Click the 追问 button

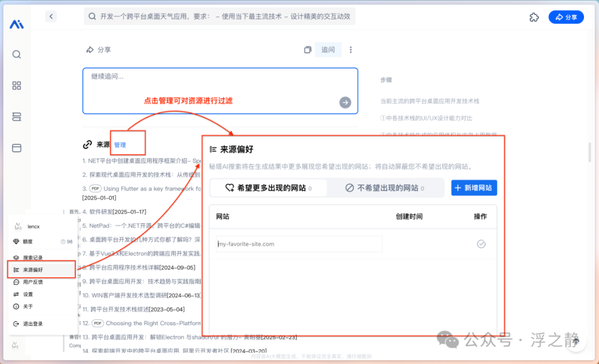pyautogui.click(x=328, y=50)
